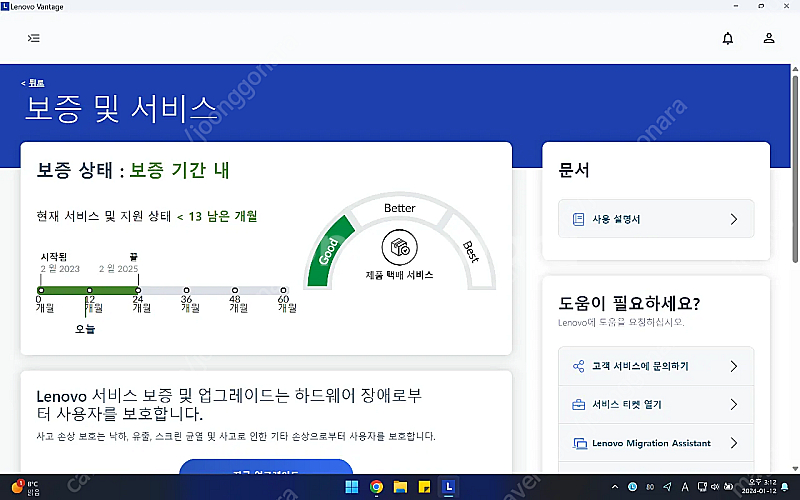The width and height of the screenshot is (800, 500).
Task: Click the 36 개월 marker on warranty timeline
Action: [x=186, y=290]
